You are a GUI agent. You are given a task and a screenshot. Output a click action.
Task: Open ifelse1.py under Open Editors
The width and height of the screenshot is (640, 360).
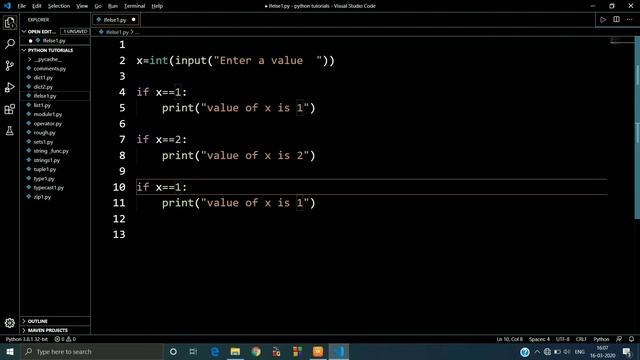coord(55,41)
